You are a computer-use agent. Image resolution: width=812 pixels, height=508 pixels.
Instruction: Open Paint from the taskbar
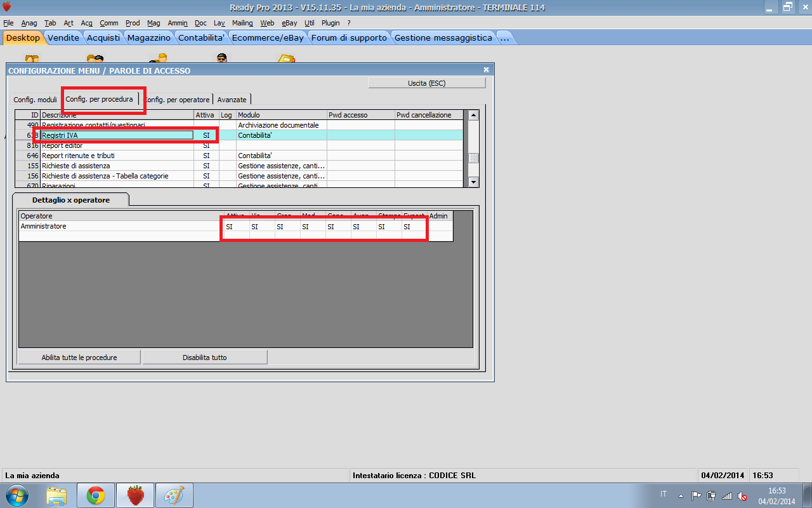[174, 495]
